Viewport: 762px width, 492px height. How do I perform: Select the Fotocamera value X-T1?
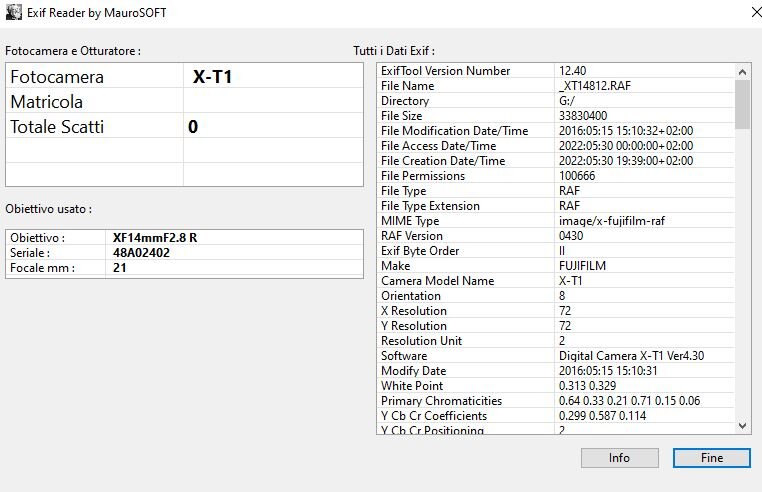coord(212,77)
